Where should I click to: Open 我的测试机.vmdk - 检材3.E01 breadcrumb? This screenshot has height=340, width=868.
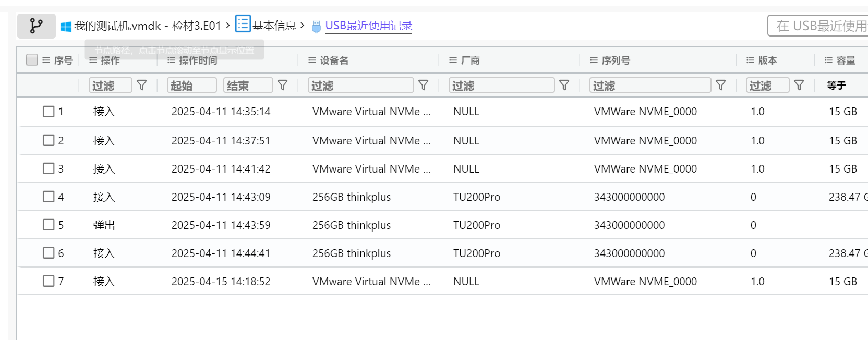click(148, 26)
